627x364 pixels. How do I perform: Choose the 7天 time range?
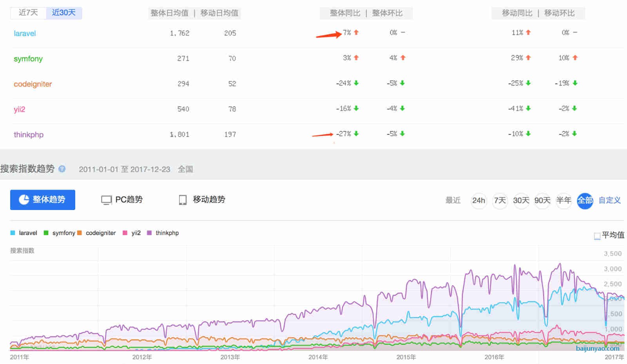500,201
